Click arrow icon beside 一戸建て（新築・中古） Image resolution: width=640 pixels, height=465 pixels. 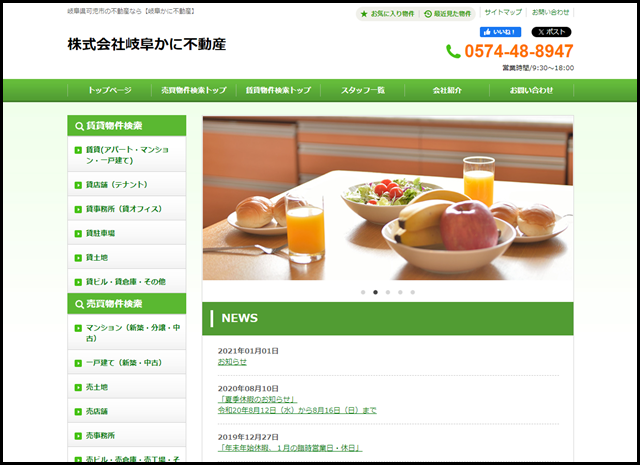[78, 363]
